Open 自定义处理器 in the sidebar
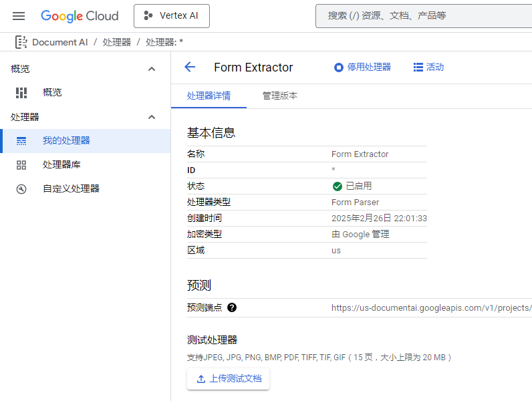Image resolution: width=532 pixels, height=401 pixels. tap(71, 188)
